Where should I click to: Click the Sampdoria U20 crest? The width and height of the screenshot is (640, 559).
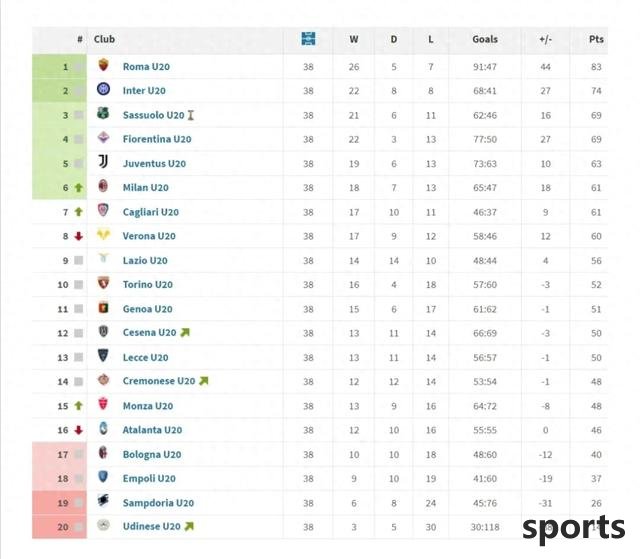(104, 501)
